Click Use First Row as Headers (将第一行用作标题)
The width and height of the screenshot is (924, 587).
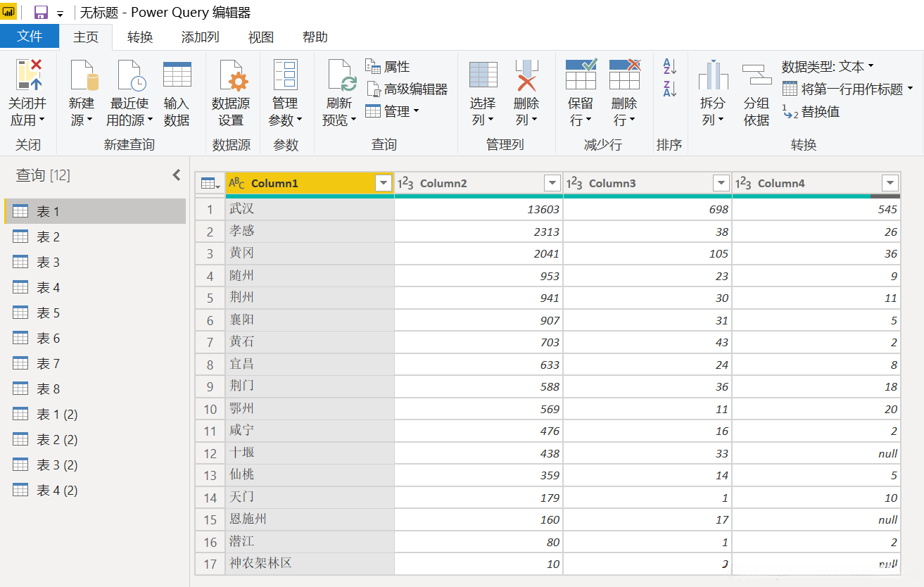coord(847,89)
